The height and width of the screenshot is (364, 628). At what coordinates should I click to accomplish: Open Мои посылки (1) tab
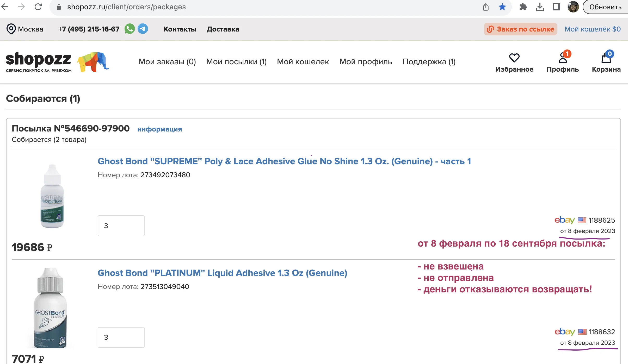tap(236, 62)
